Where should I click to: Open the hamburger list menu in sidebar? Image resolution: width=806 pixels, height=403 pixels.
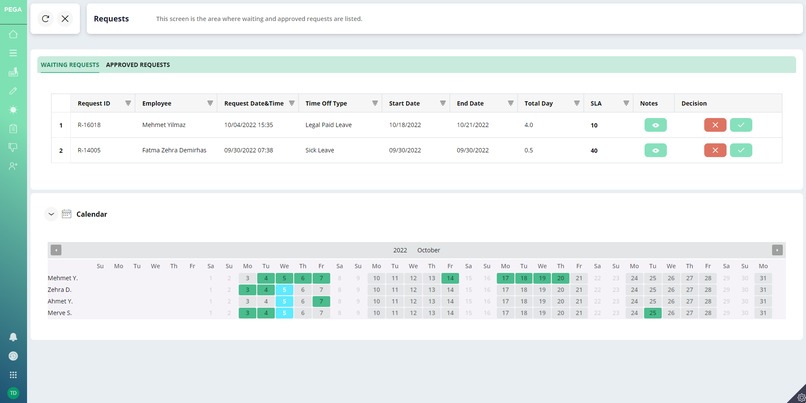(13, 53)
